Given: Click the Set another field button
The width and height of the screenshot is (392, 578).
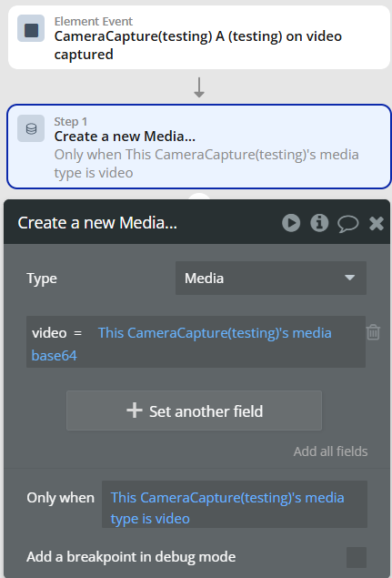Looking at the screenshot, I should click(x=194, y=411).
